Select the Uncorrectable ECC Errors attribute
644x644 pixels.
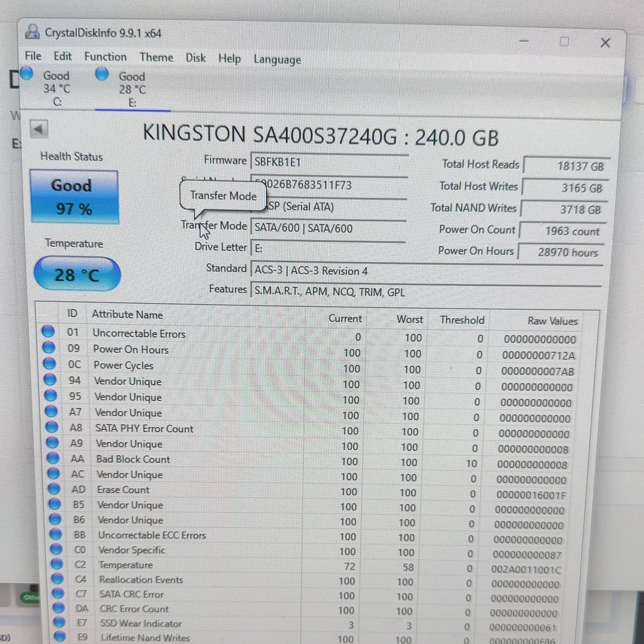152,535
